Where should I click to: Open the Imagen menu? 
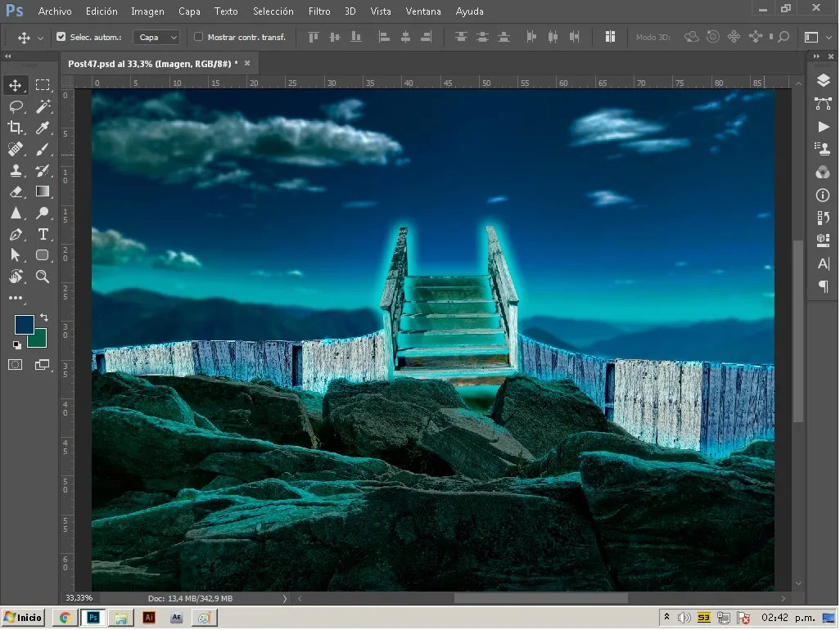148,11
